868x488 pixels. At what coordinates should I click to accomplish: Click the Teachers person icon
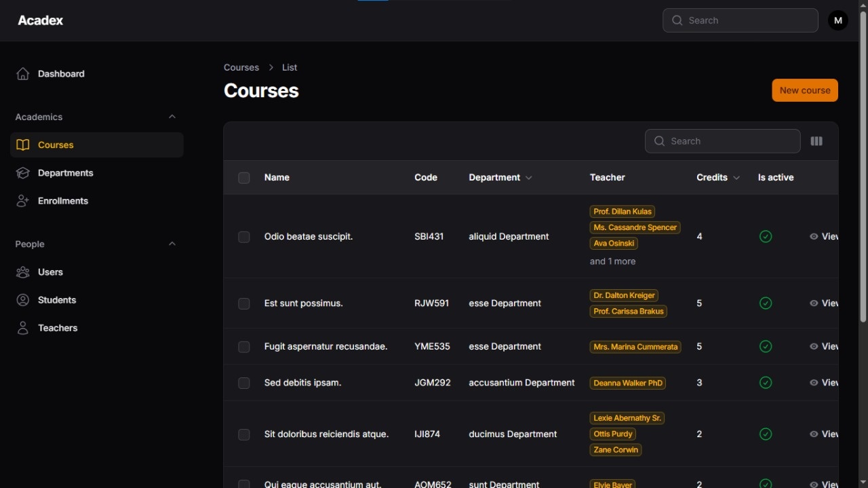click(23, 328)
